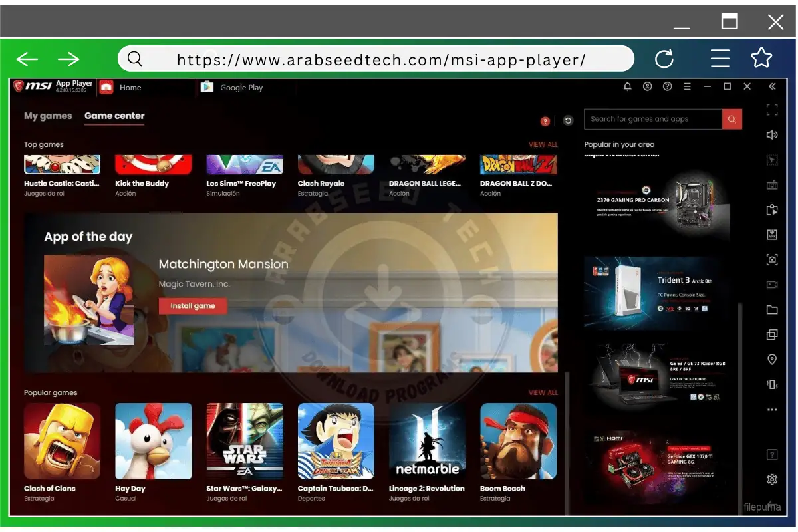This screenshot has height=532, width=798.
Task: Take a screenshot using the sidebar camera icon
Action: tap(772, 259)
